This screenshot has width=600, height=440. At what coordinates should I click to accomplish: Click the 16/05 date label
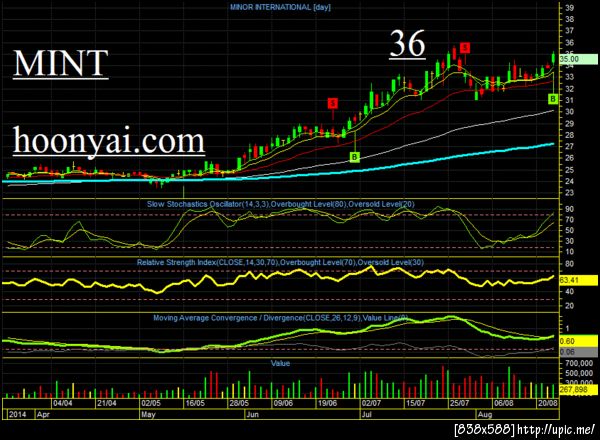click(195, 403)
